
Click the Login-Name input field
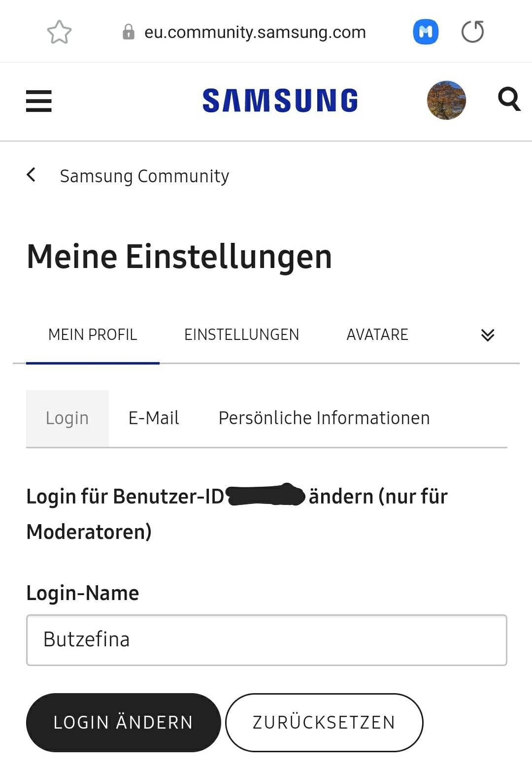[x=266, y=640]
